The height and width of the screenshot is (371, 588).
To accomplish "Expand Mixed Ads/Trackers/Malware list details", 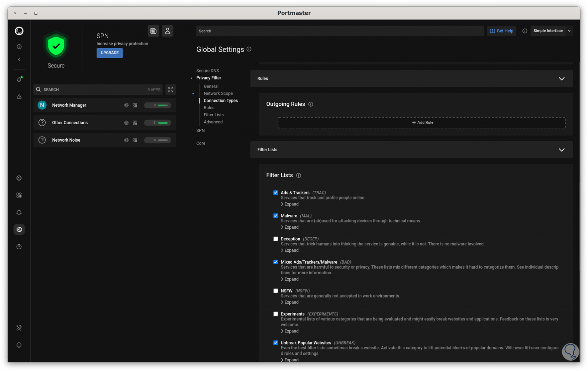I will (290, 280).
